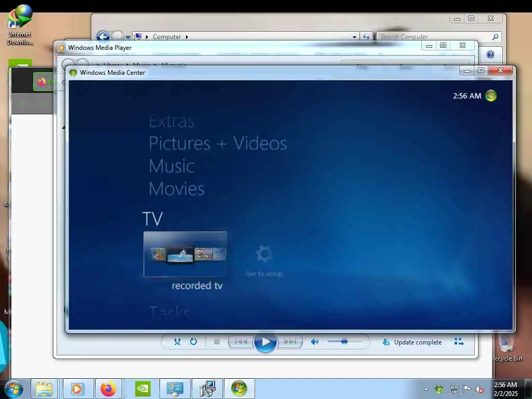Screen dimensions: 532x399
Task: Click the network icon in system tray
Action: pyautogui.click(x=454, y=390)
